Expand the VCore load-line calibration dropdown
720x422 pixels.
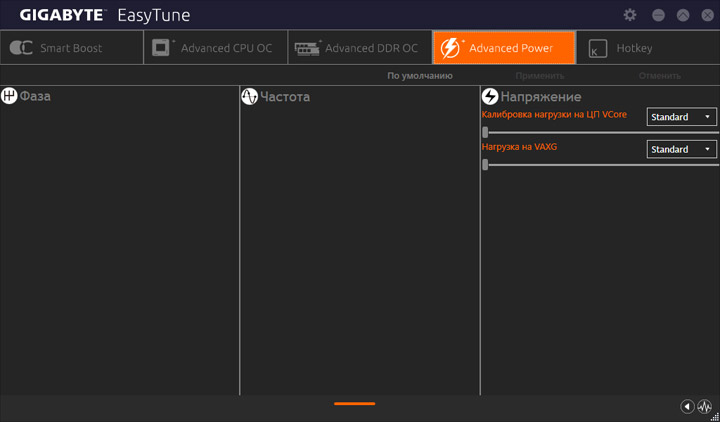pyautogui.click(x=681, y=117)
